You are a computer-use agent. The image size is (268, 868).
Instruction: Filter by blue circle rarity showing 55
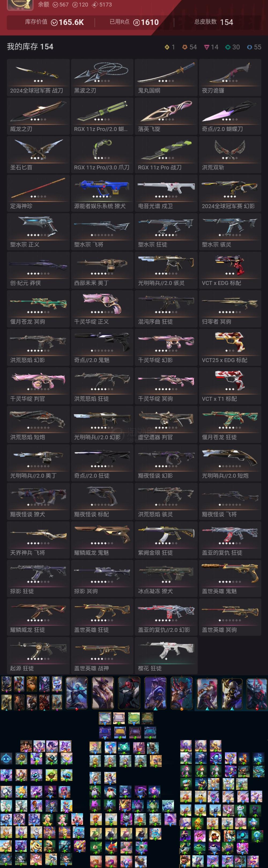(x=254, y=47)
